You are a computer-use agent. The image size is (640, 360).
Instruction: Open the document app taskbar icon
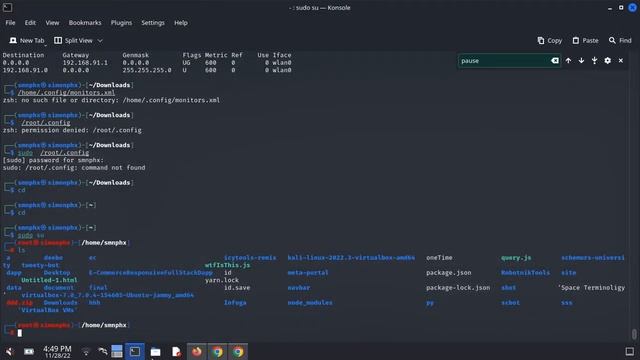176,351
